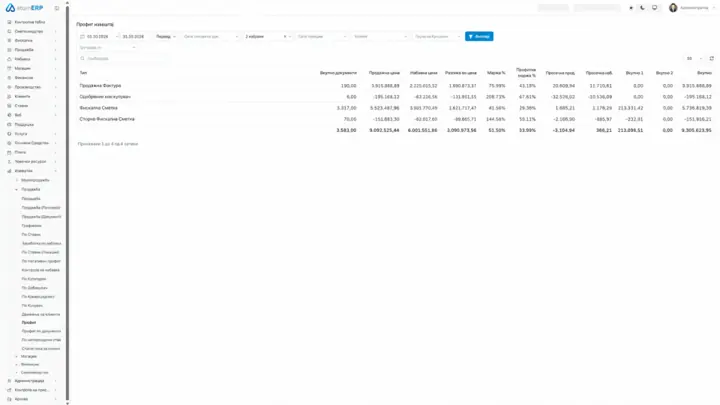This screenshot has width=720, height=405.
Task: Toggle dark mode with the moon icon
Action: [642, 8]
